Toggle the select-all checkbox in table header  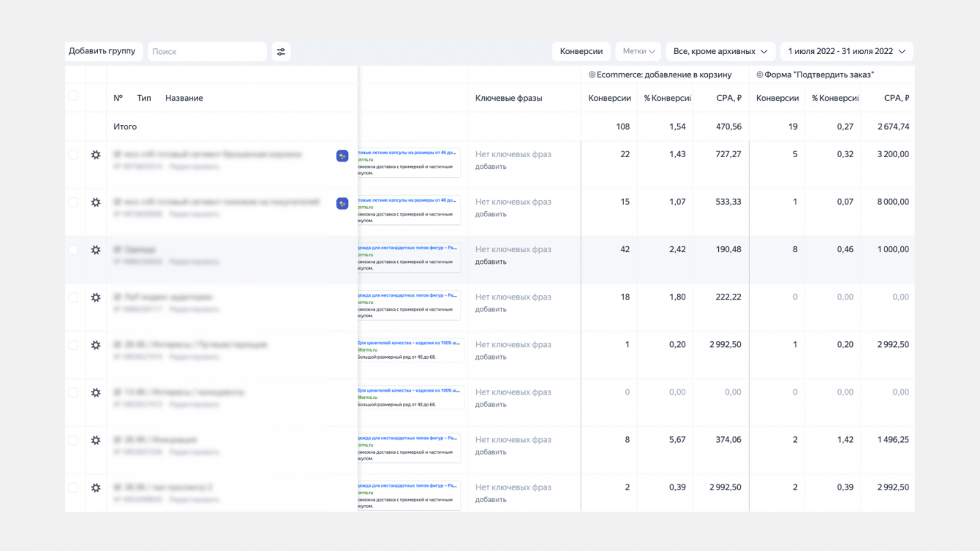[x=73, y=96]
